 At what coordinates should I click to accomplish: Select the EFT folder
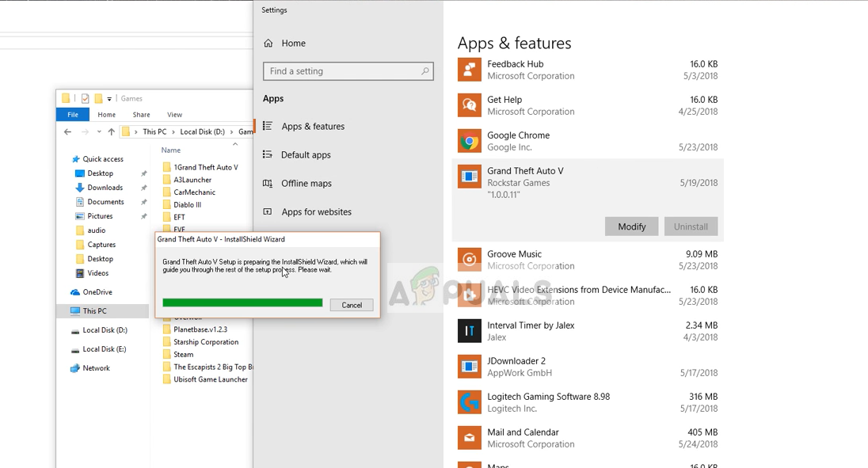pyautogui.click(x=179, y=217)
